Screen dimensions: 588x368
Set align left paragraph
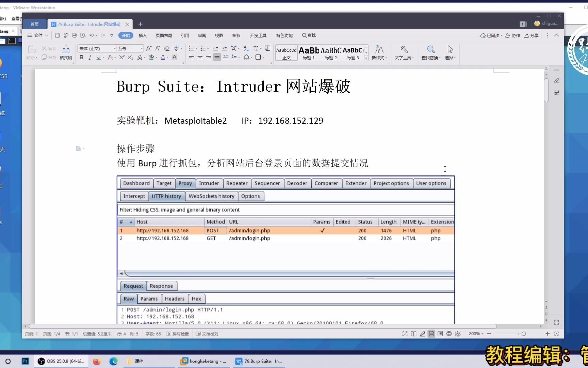click(x=192, y=57)
